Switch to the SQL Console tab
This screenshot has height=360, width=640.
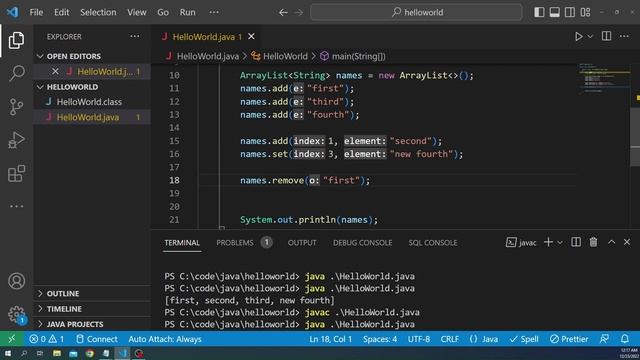pos(433,242)
